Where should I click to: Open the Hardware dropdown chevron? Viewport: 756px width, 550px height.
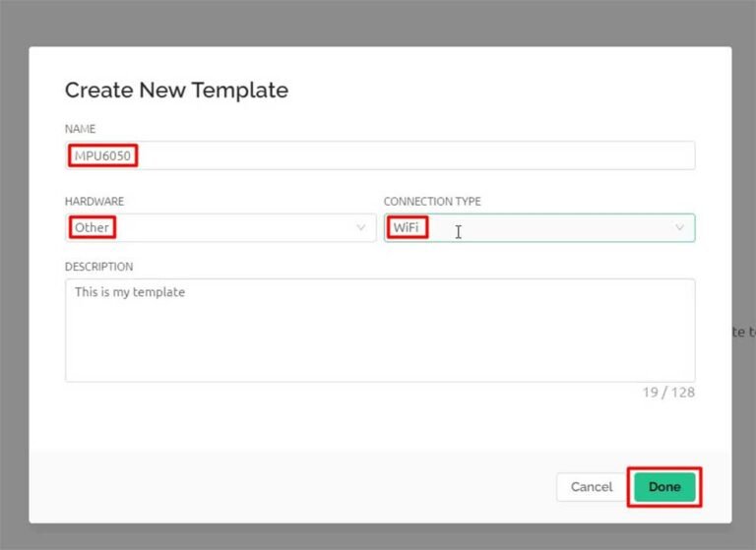360,228
